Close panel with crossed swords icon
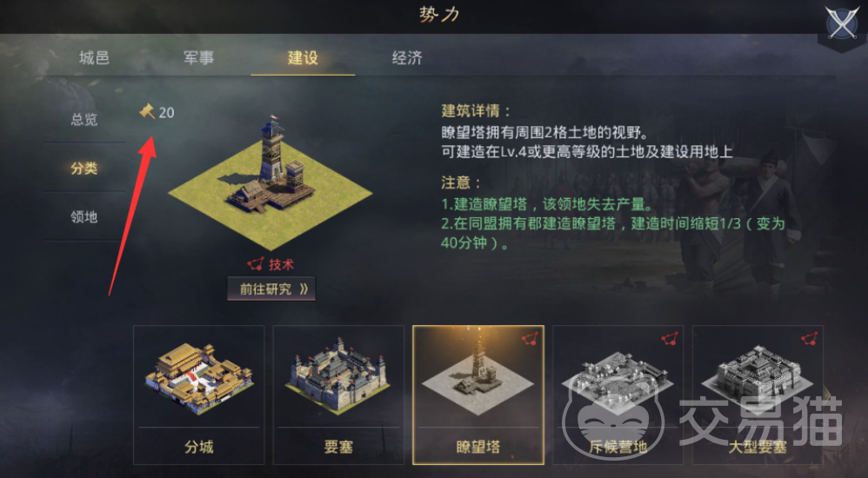The width and height of the screenshot is (868, 478). pyautogui.click(x=841, y=24)
